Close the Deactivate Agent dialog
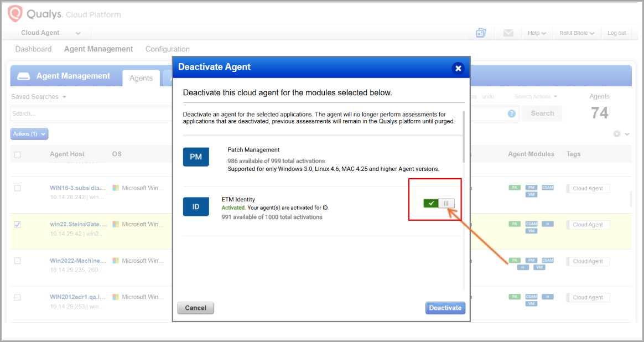The image size is (644, 342). click(x=458, y=68)
